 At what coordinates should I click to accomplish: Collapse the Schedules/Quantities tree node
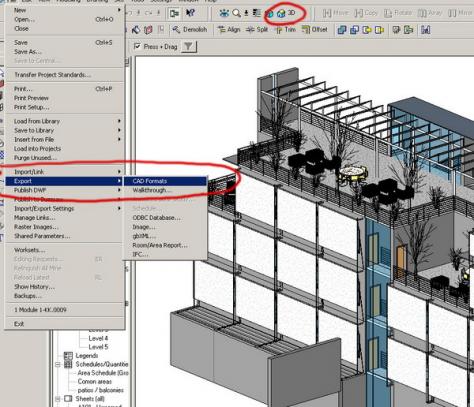[57, 364]
